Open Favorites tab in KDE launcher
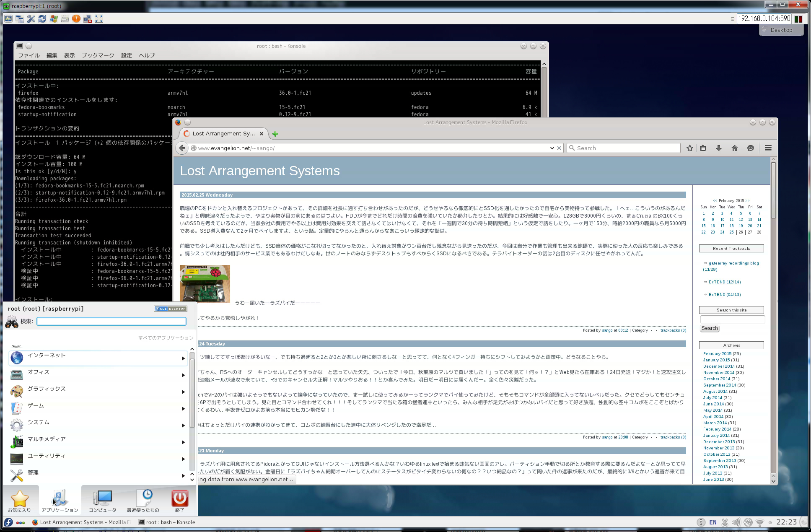The height and width of the screenshot is (532, 811). 20,501
